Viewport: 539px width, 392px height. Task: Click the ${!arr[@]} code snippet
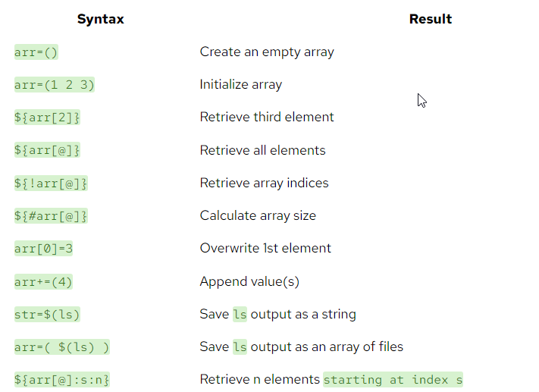click(51, 183)
